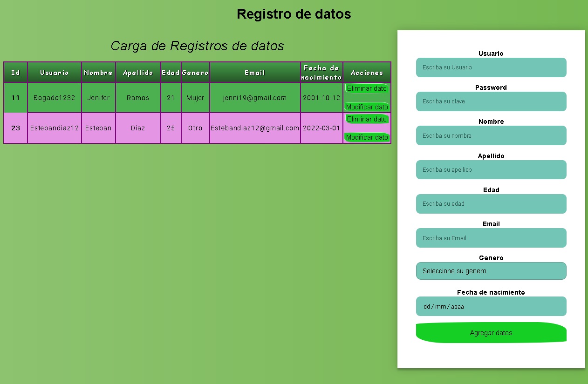588x384 pixels.
Task: Select the cell containing jenni19@gmail.com
Action: pyautogui.click(x=254, y=98)
